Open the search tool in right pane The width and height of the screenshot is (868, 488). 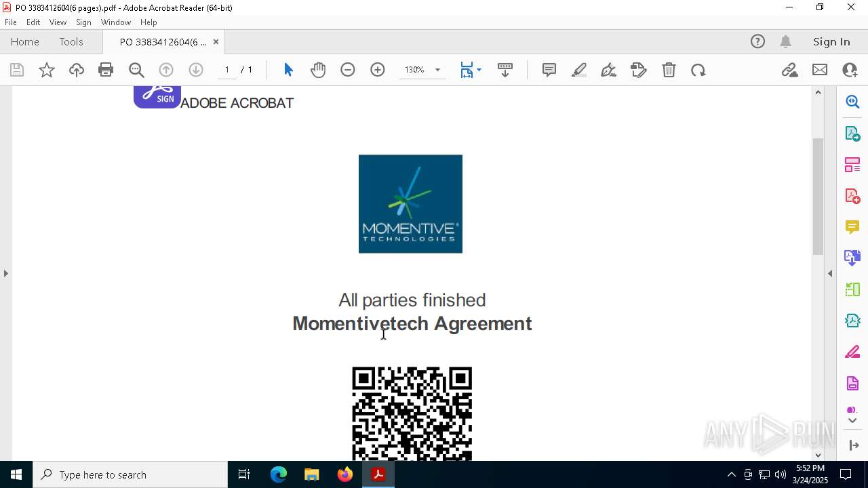[852, 102]
